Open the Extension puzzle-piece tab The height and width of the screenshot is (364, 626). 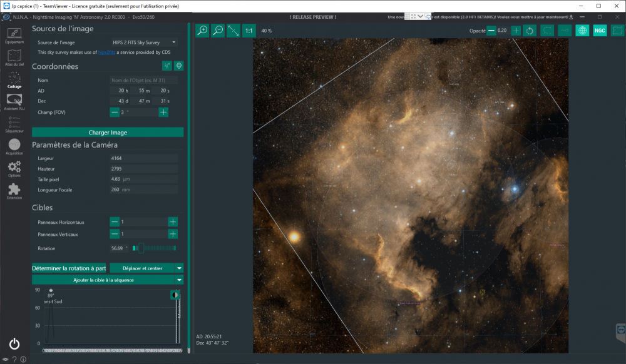click(14, 191)
